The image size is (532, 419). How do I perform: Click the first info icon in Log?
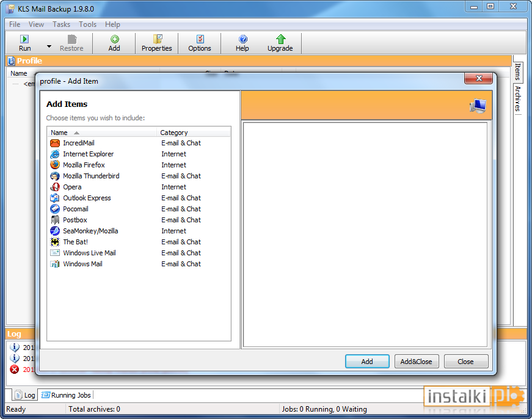click(x=15, y=348)
